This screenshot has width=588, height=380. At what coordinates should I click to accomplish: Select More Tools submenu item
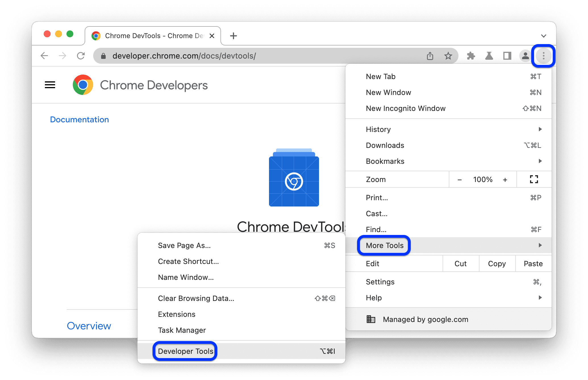coord(384,245)
